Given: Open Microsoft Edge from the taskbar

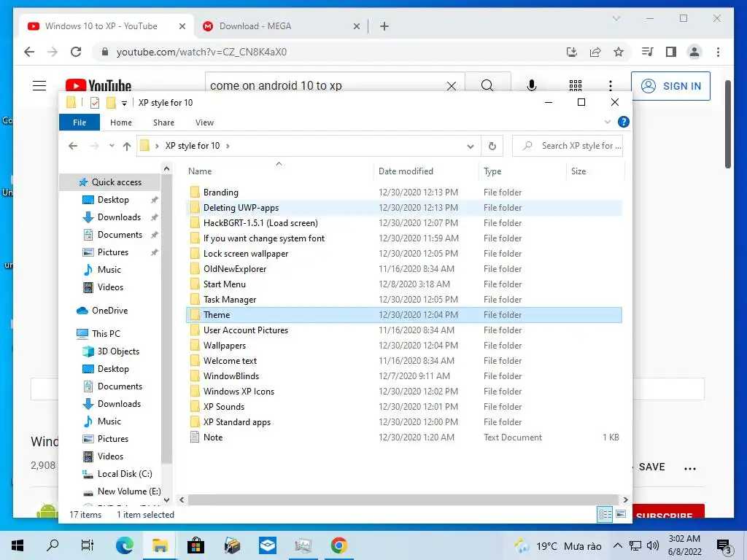Looking at the screenshot, I should [x=124, y=545].
